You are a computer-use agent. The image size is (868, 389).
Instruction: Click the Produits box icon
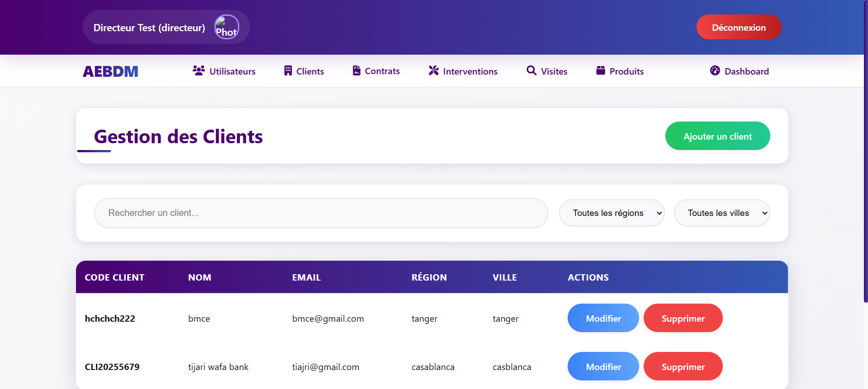[x=600, y=71]
